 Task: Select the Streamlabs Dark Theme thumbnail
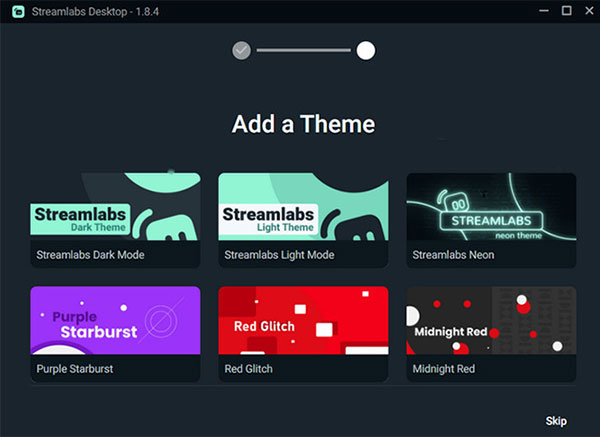click(x=115, y=207)
